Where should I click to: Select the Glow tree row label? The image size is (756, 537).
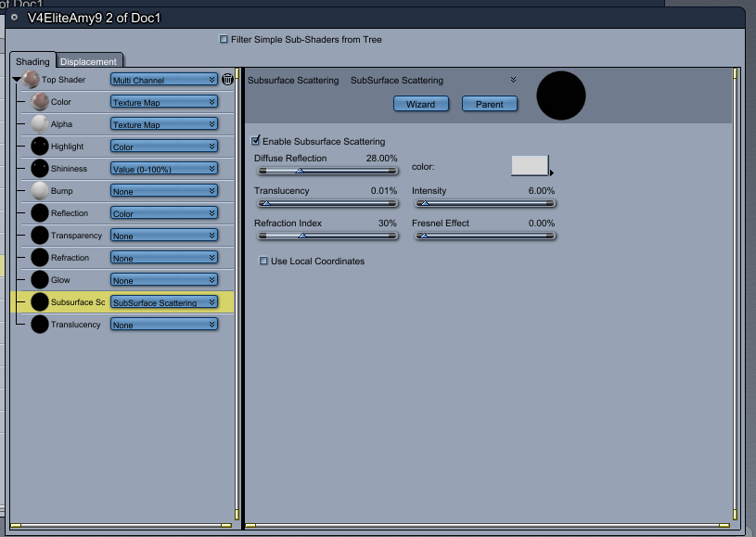click(60, 279)
